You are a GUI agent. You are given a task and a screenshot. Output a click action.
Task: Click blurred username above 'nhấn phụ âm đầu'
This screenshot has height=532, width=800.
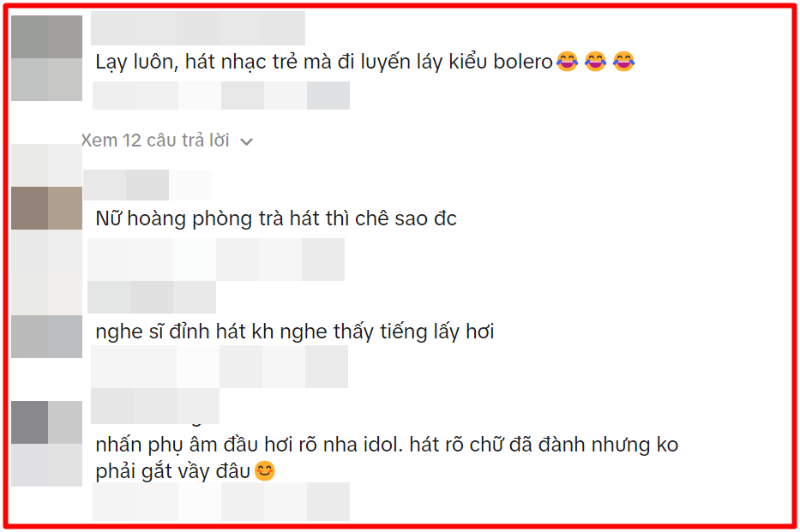pyautogui.click(x=155, y=405)
